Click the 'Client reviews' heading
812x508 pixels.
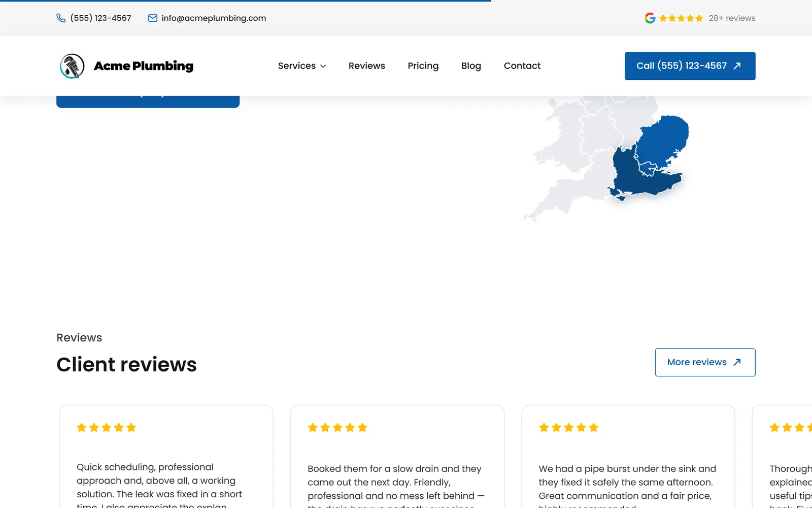click(x=126, y=365)
